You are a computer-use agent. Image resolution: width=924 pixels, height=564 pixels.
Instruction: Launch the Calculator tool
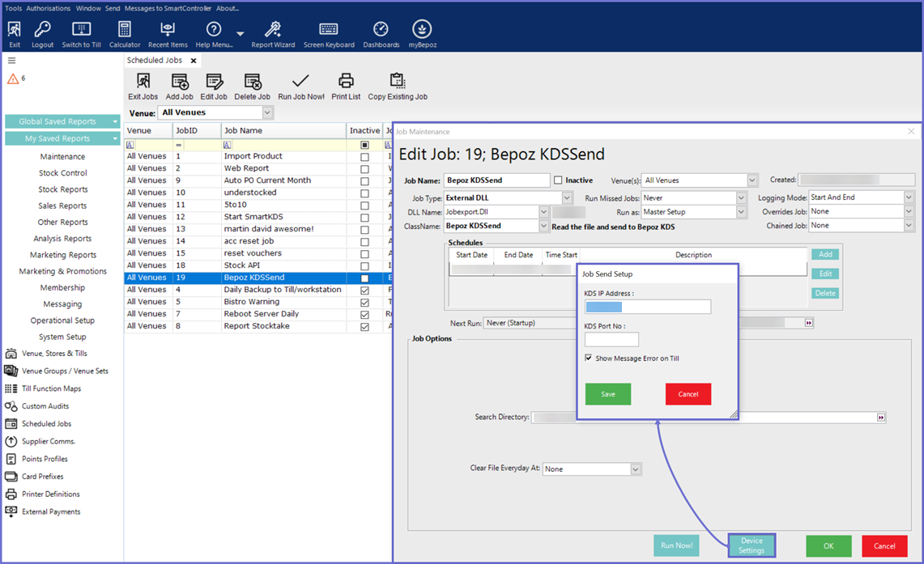coord(125,30)
